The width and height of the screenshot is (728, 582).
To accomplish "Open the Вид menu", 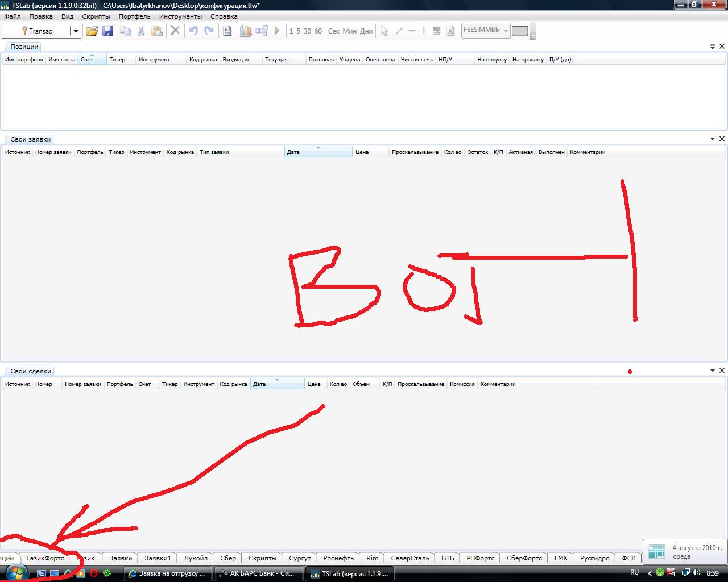I will (x=68, y=16).
